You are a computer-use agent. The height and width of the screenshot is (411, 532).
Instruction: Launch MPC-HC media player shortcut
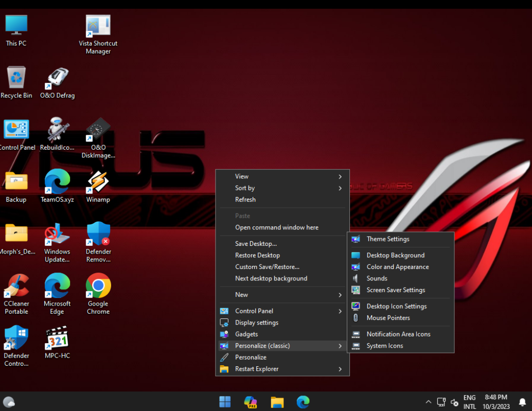[x=57, y=343]
